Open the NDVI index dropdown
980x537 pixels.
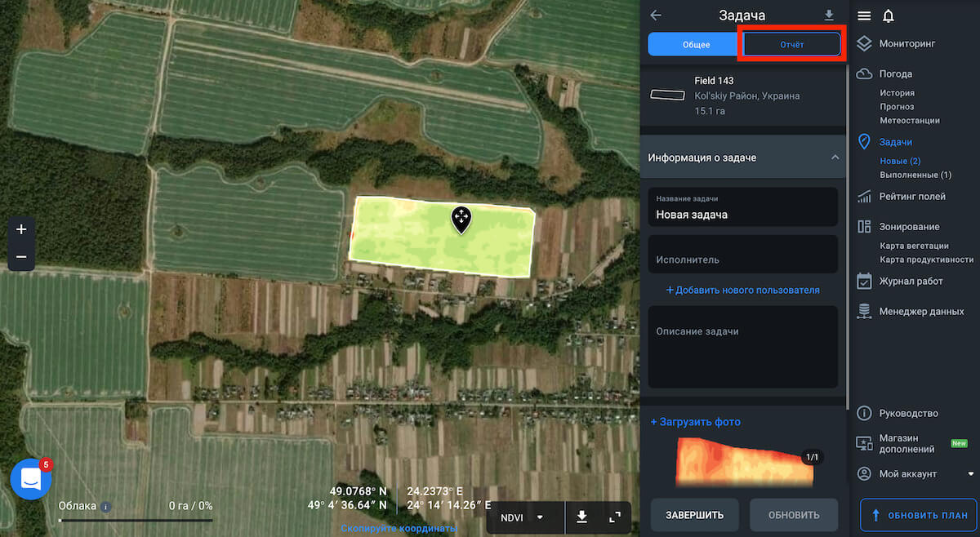tap(523, 517)
